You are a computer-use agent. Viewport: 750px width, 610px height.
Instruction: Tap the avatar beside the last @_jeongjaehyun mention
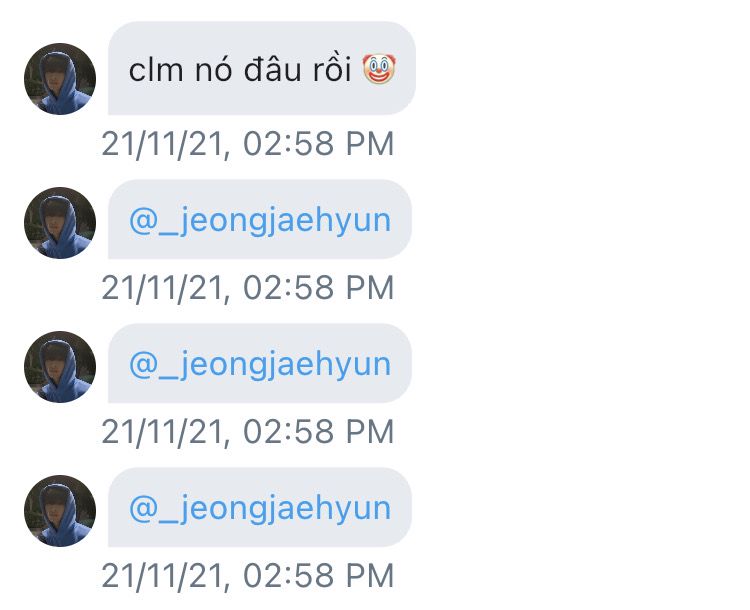click(x=60, y=511)
